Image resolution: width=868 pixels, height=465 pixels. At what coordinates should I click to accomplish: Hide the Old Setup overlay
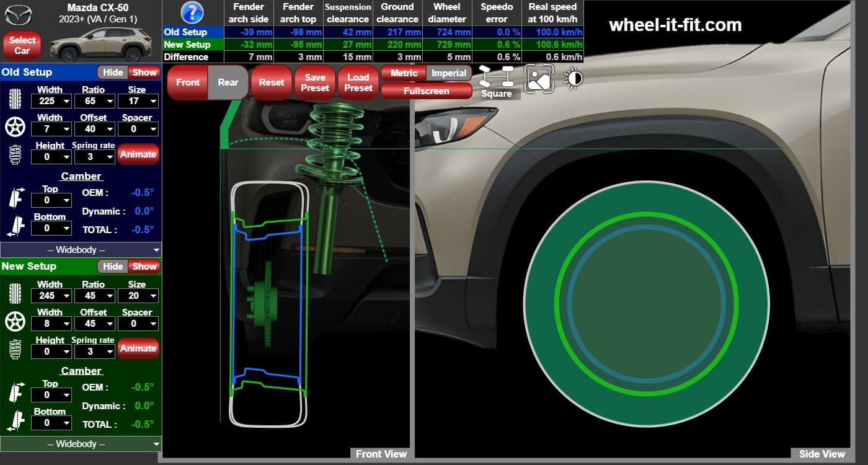[113, 73]
